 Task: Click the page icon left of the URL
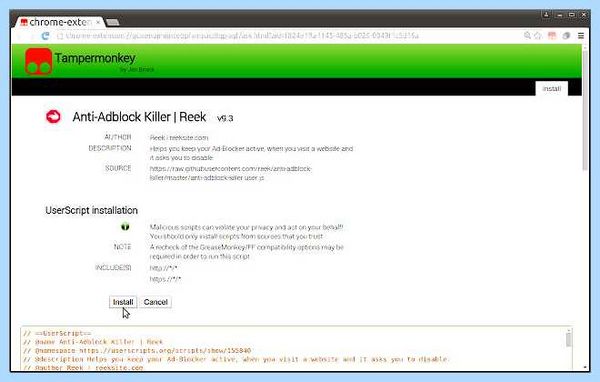60,36
